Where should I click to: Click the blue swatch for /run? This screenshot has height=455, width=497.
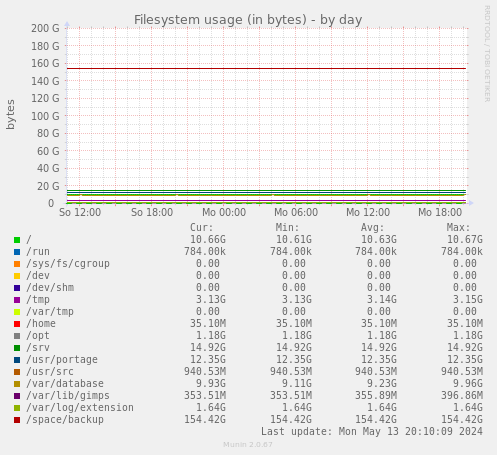click(x=17, y=252)
